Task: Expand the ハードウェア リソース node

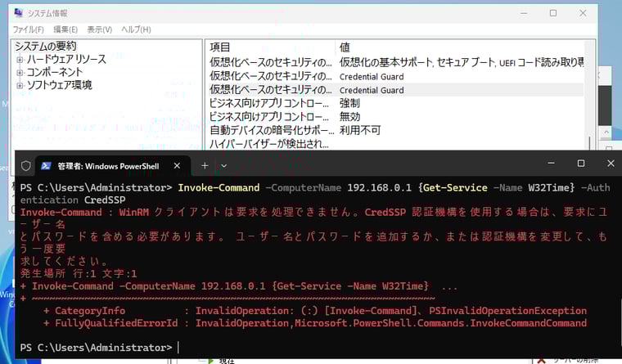Action: coord(19,60)
